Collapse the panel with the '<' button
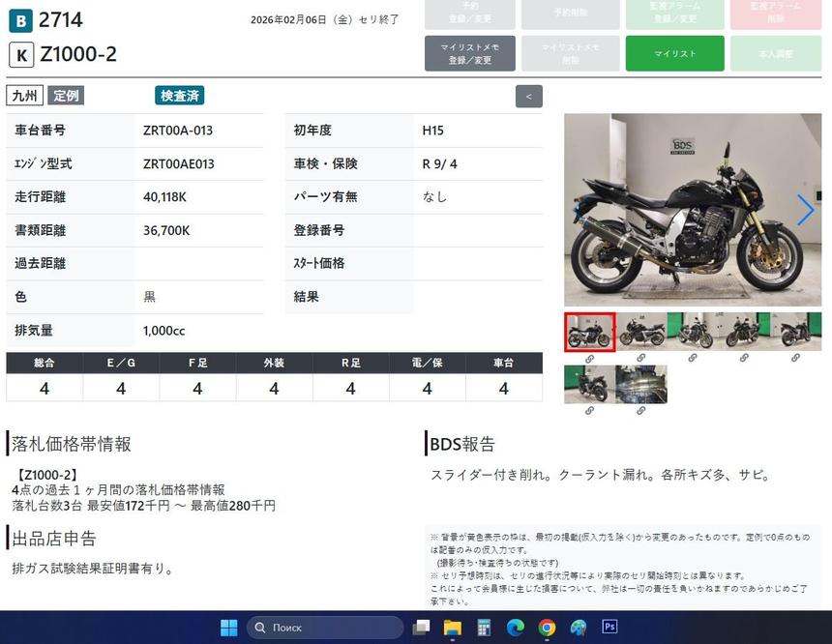Image resolution: width=832 pixels, height=644 pixels. click(x=528, y=97)
